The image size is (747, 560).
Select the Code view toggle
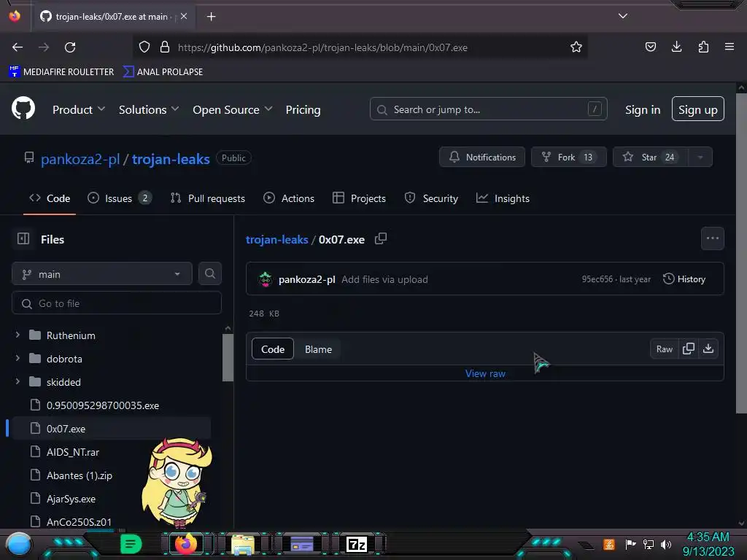273,349
